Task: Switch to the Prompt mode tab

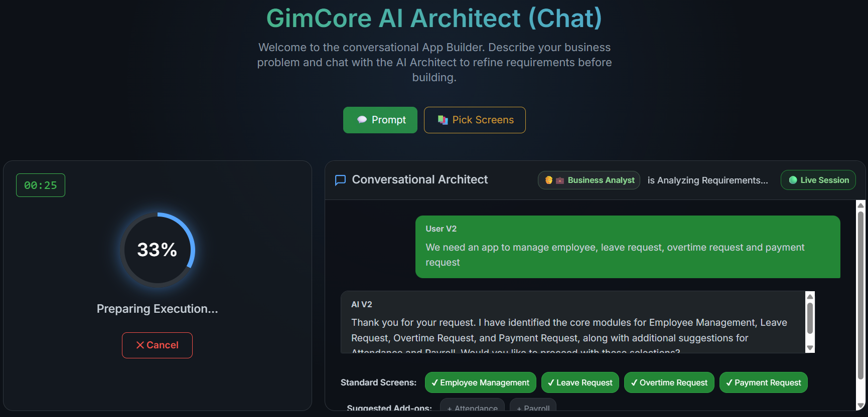Action: point(380,120)
